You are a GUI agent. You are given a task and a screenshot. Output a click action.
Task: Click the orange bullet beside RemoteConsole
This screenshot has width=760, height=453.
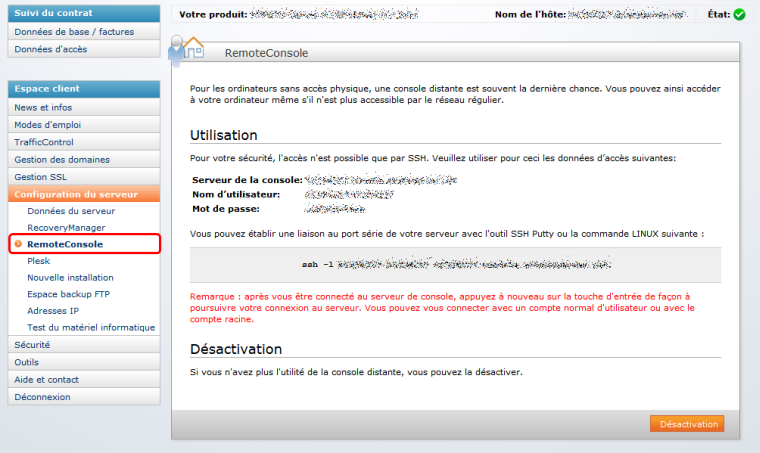click(x=18, y=244)
